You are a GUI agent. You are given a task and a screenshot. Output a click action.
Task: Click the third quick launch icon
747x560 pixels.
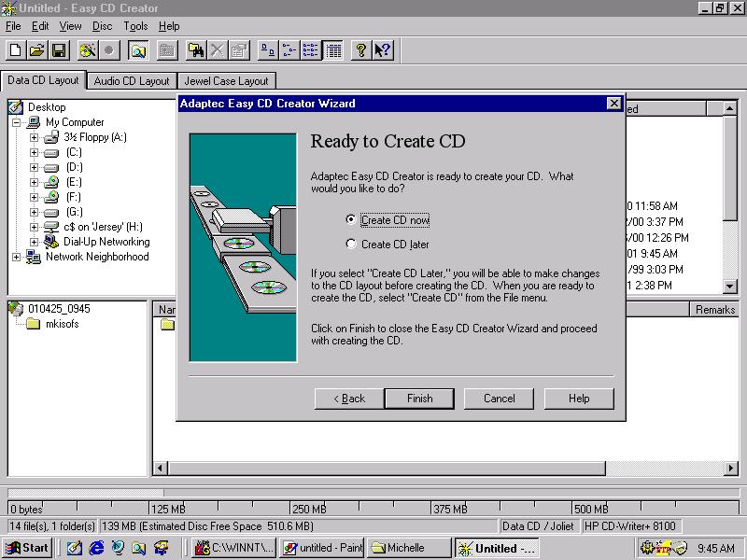pyautogui.click(x=118, y=548)
